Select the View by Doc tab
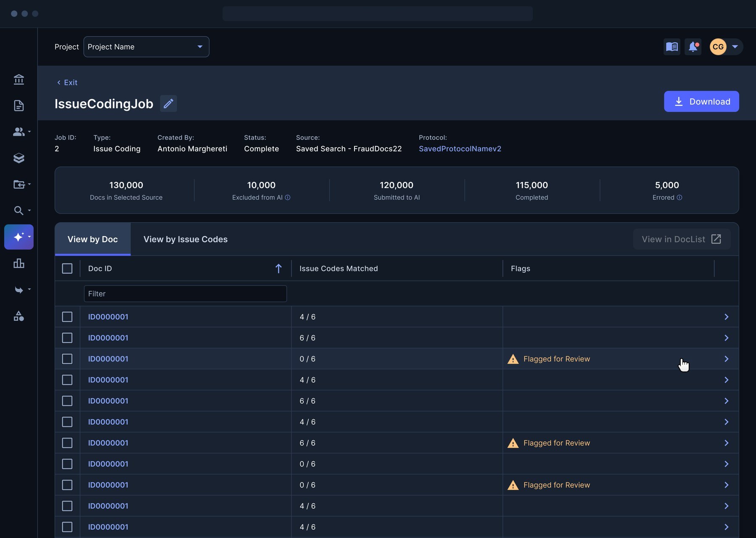This screenshot has width=756, height=538. click(x=93, y=239)
